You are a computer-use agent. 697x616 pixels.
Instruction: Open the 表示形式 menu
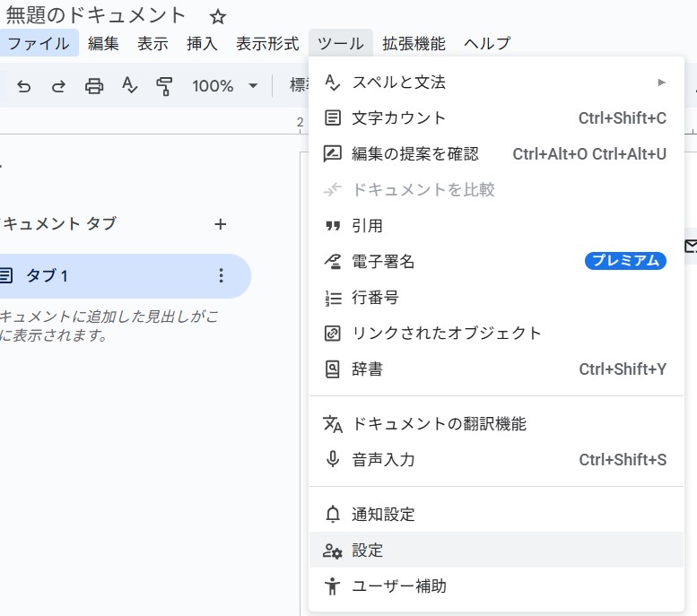coord(267,43)
